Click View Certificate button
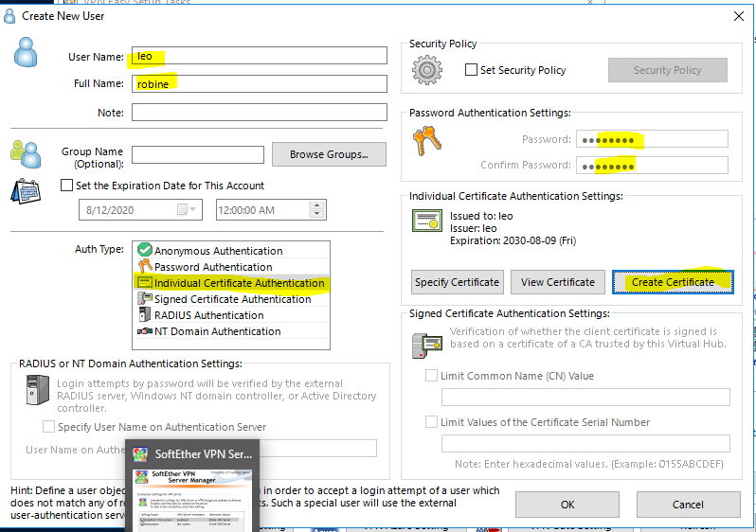Viewport: 756px width, 532px height. pos(558,282)
